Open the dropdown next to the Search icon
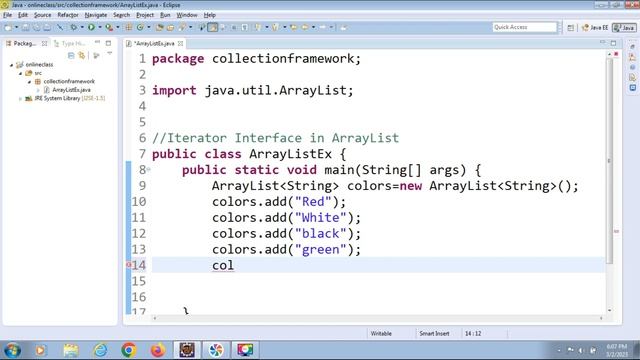The width and height of the screenshot is (640, 360). pos(191,27)
